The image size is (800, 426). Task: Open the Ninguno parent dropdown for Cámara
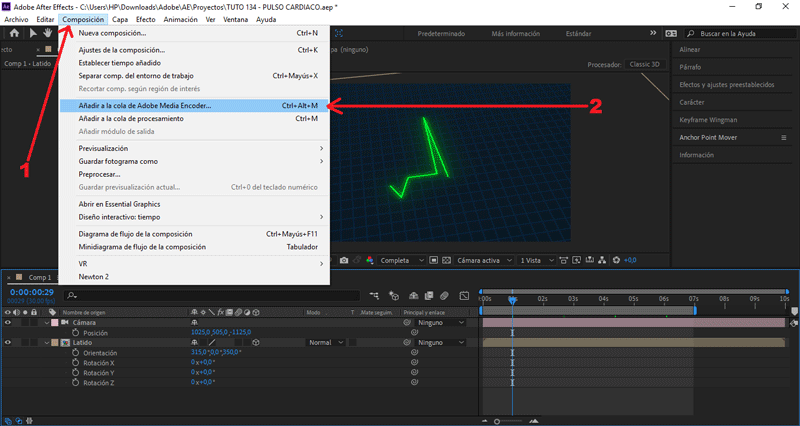[x=440, y=322]
